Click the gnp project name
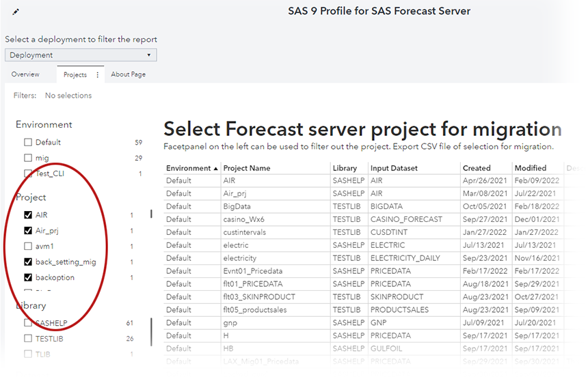This screenshot has width=588, height=377. 230,322
